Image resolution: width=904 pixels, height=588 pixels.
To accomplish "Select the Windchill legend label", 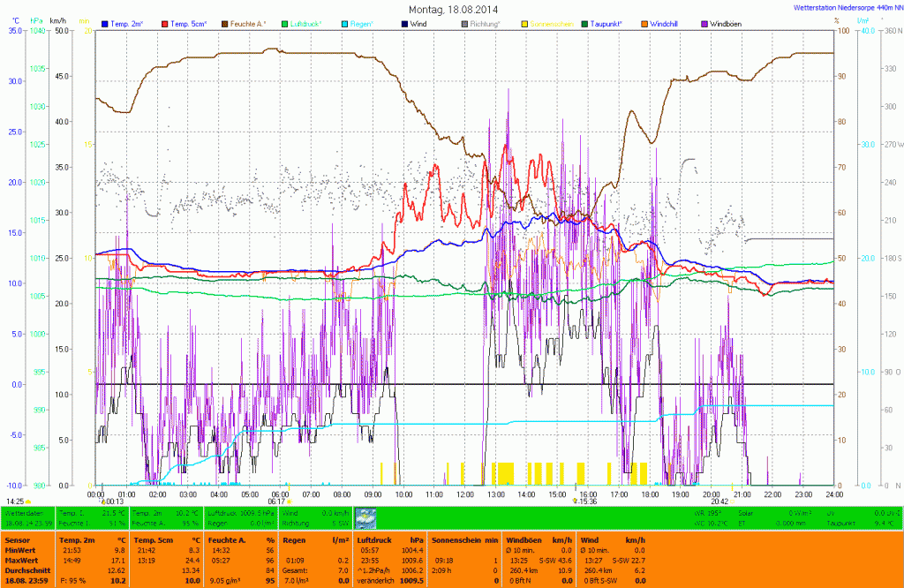I will tap(663, 22).
